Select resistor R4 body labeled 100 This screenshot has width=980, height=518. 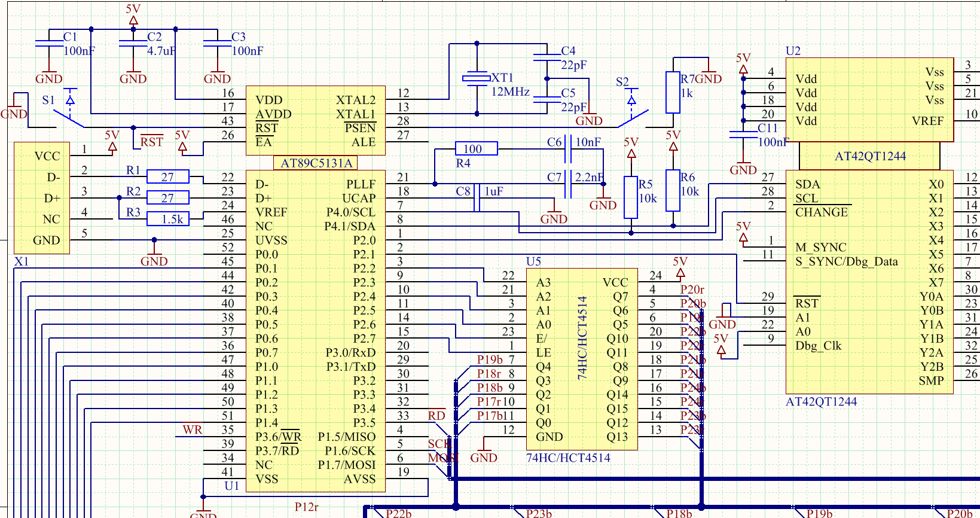click(x=477, y=149)
